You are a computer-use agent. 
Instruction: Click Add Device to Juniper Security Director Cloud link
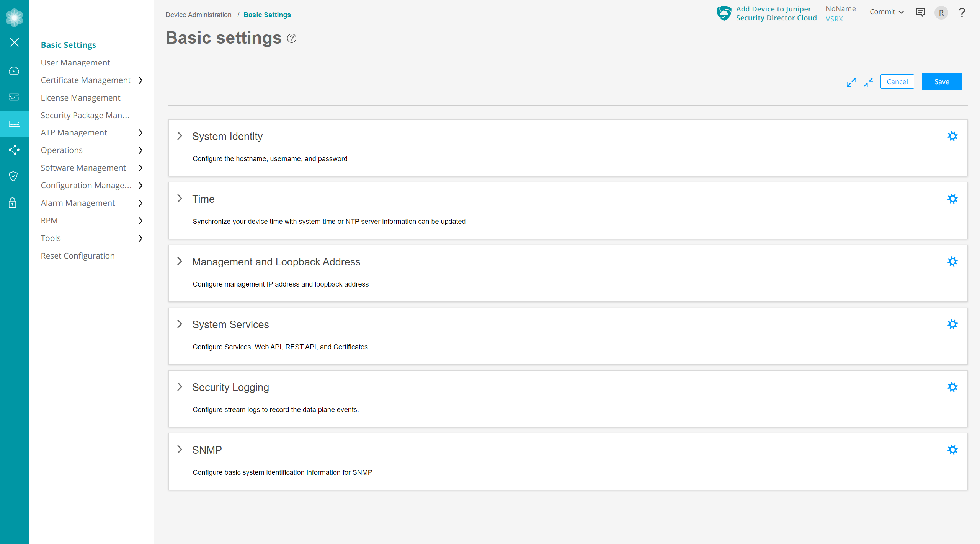(x=776, y=13)
